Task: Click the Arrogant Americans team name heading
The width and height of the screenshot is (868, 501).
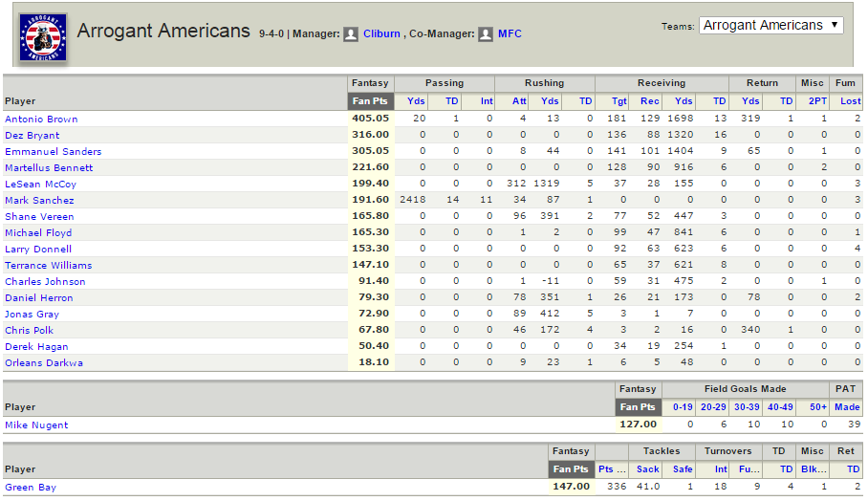Action: click(163, 31)
